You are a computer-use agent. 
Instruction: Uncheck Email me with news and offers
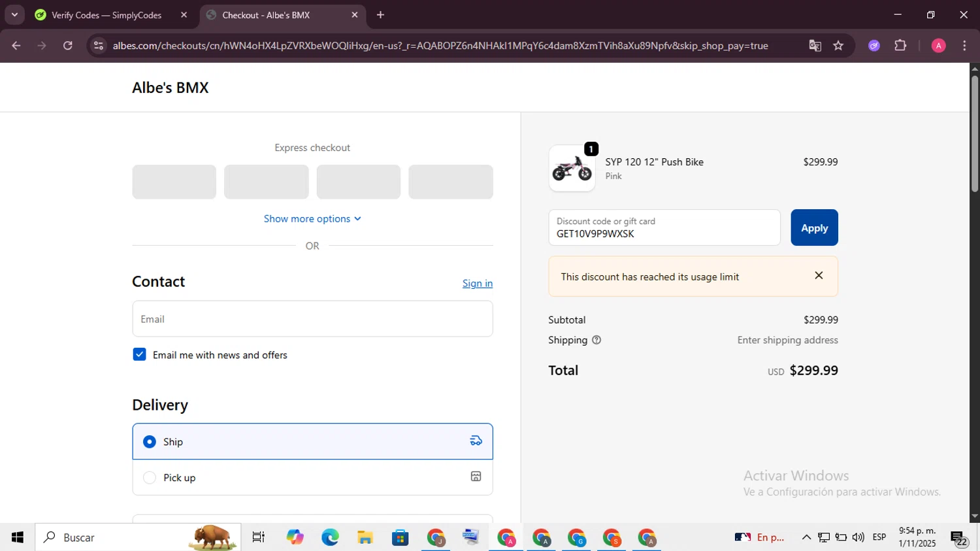pos(139,354)
